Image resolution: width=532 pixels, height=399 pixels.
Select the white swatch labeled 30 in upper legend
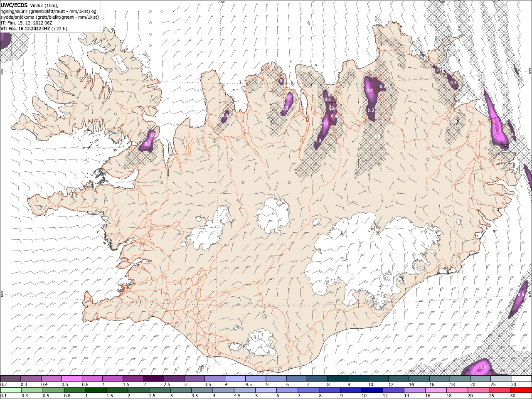tap(521, 379)
